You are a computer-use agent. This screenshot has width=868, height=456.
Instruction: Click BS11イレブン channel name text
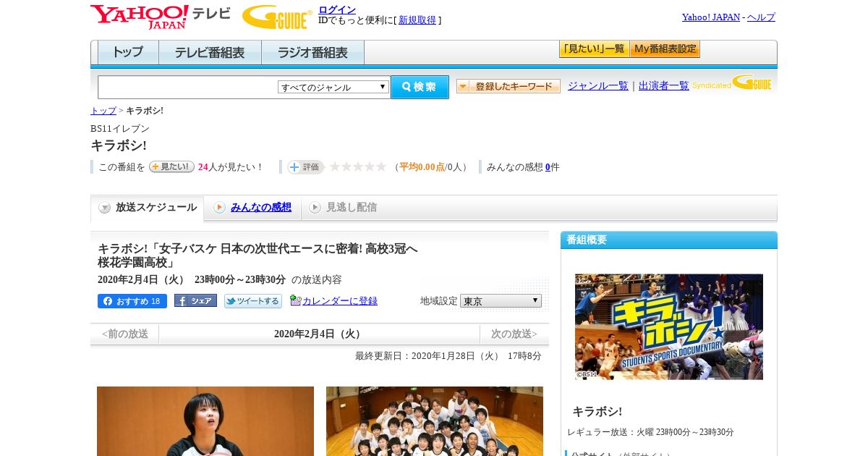tap(120, 128)
